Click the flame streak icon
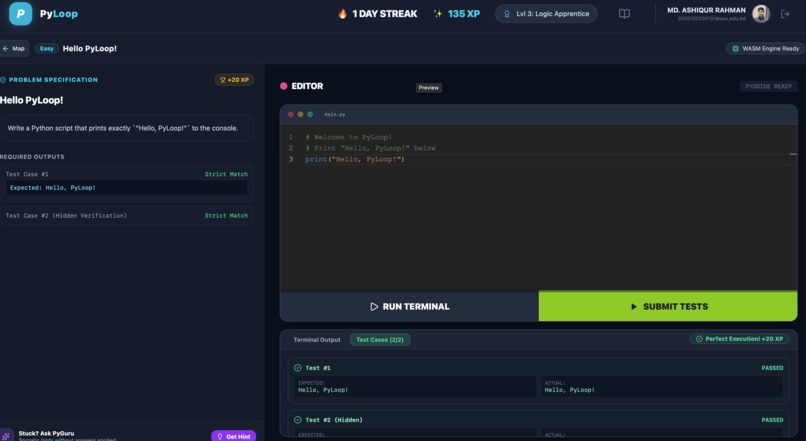The image size is (806, 441). coord(342,14)
